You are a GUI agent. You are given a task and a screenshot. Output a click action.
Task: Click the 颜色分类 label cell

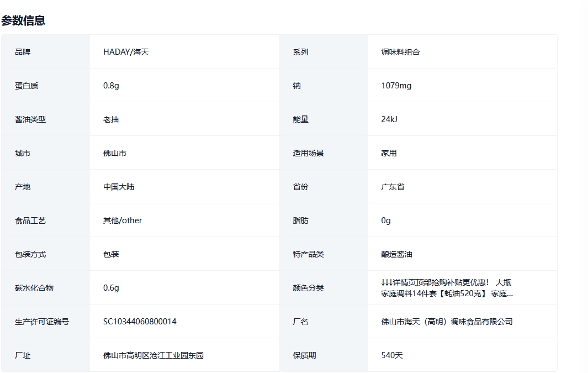(x=324, y=288)
